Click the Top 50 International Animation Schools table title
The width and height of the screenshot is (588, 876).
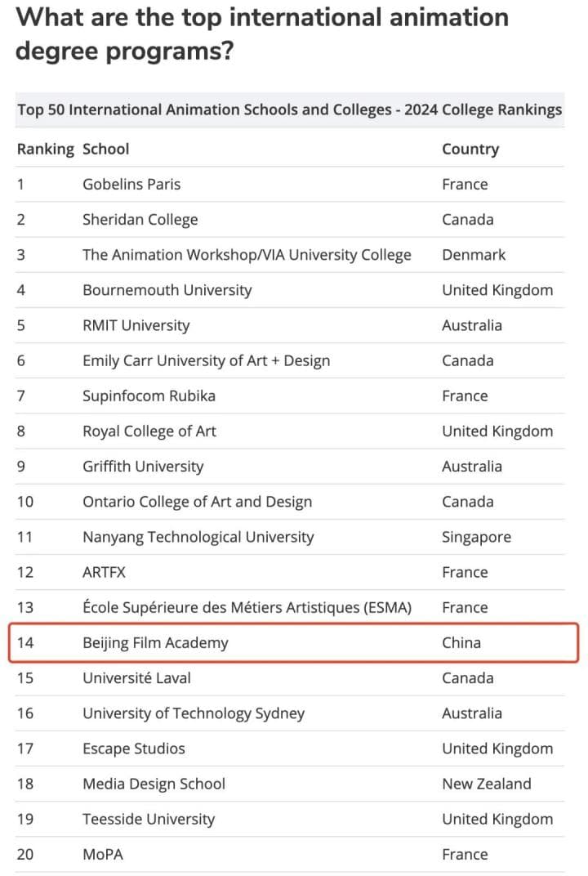coord(289,109)
